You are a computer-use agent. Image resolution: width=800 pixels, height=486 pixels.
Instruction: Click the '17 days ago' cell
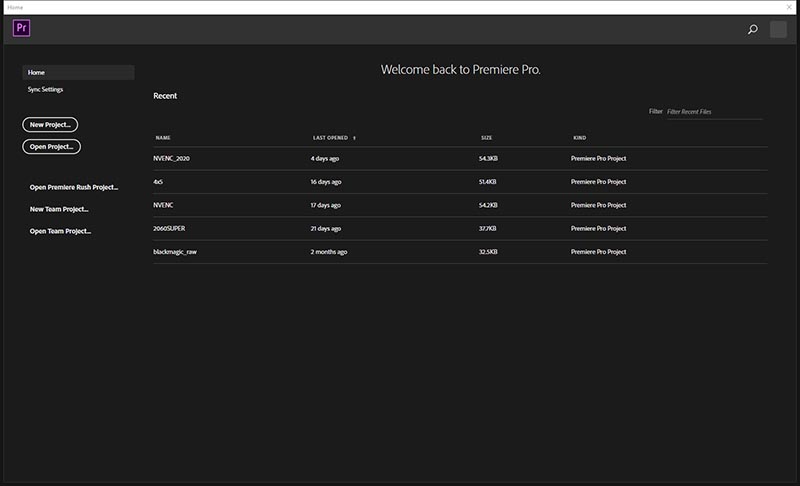pos(326,205)
